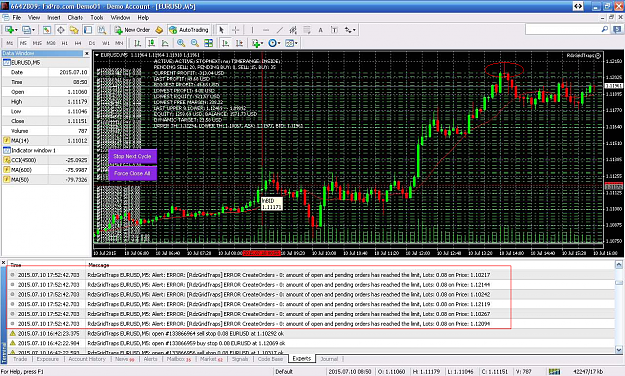The width and height of the screenshot is (625, 376).
Task: Expand the Profiles dropdown arrow
Action: click(33, 30)
